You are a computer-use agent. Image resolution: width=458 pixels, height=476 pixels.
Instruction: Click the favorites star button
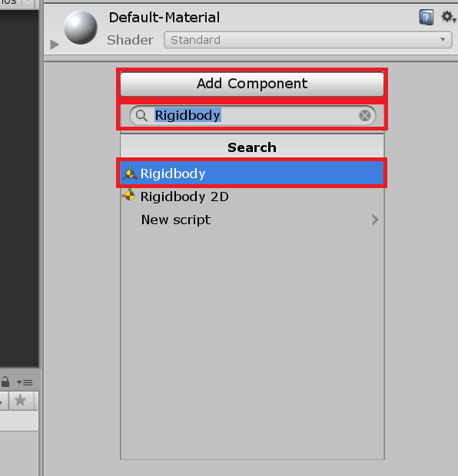[x=20, y=401]
